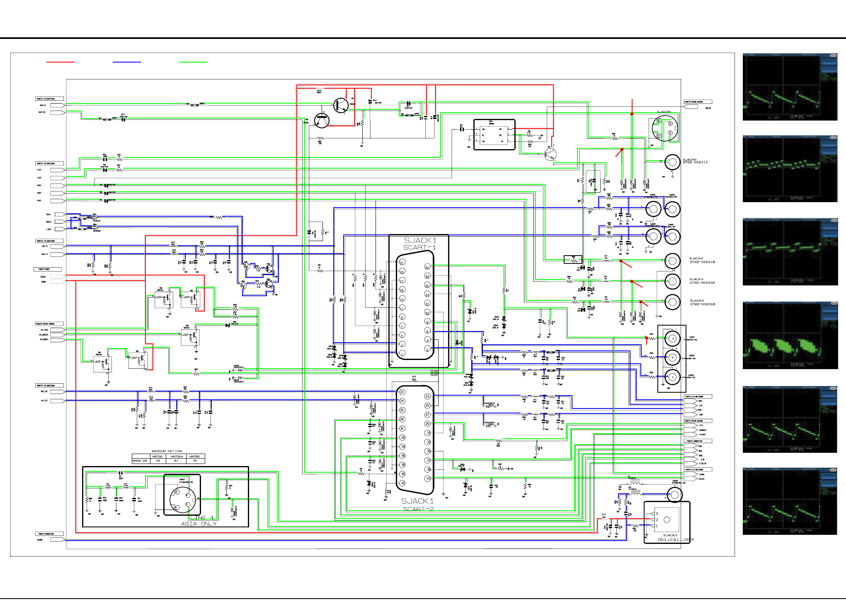Click pin 21 of SCART-1 connector

pyautogui.click(x=402, y=262)
